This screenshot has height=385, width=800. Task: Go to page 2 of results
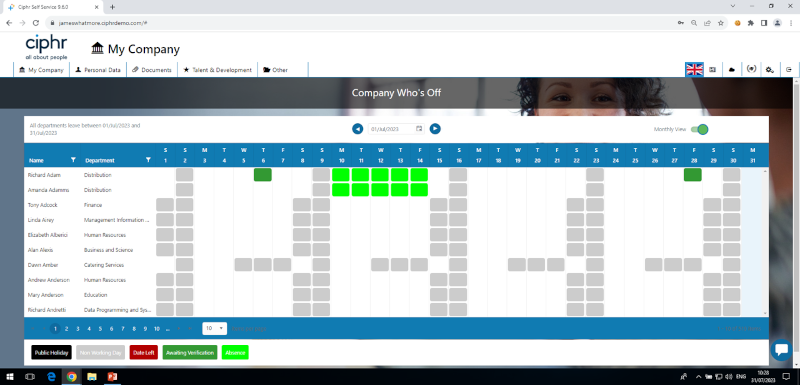coord(66,329)
